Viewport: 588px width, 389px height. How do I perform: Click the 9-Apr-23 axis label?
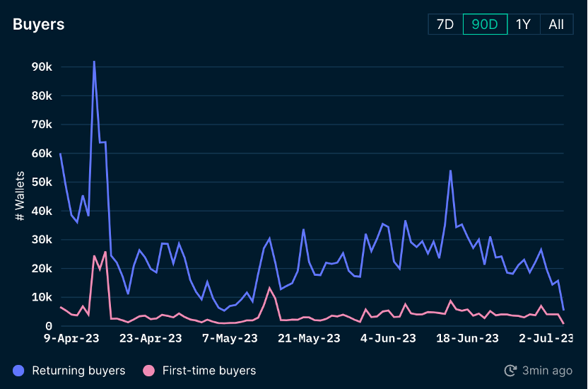click(x=71, y=338)
